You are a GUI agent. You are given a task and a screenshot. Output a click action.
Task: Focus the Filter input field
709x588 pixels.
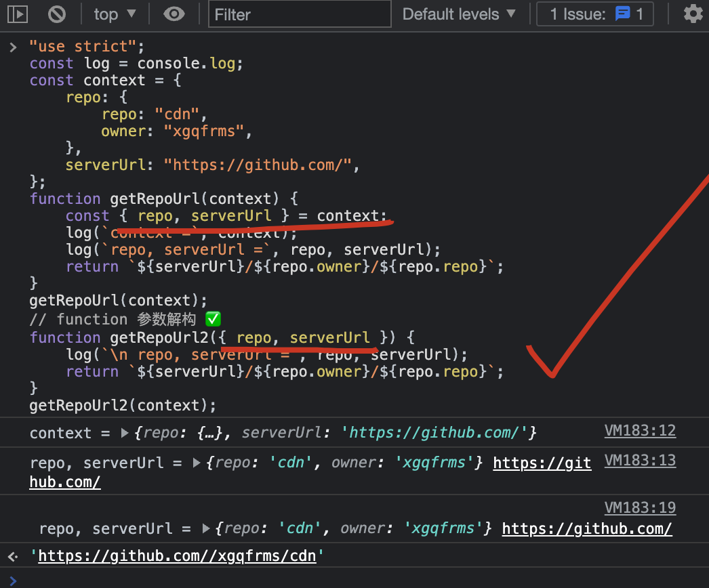coord(300,14)
